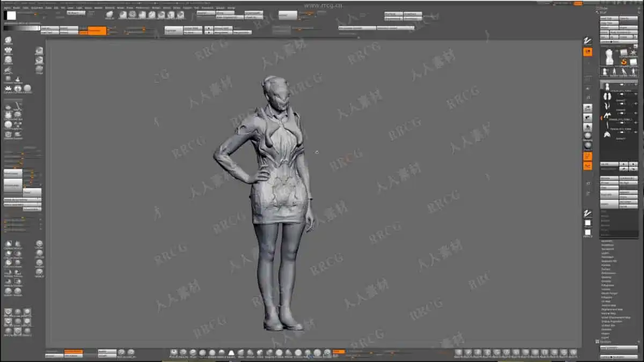This screenshot has height=362, width=644.
Task: Click the Insert subtool button
Action: (x=628, y=197)
